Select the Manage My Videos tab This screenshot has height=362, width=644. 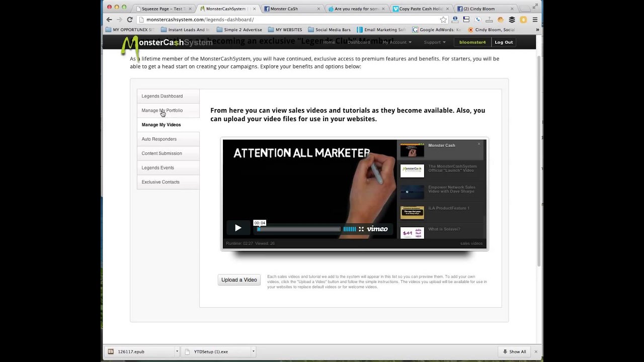coord(168,125)
